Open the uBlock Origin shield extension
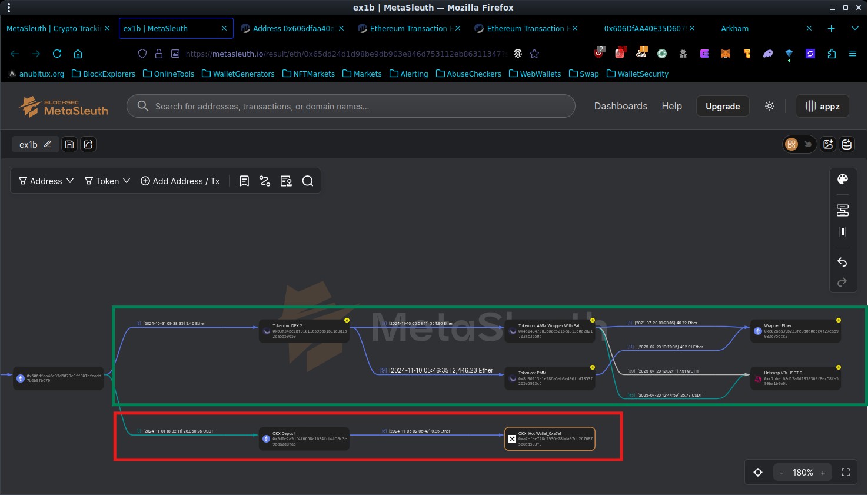Viewport: 868px width, 495px height. (x=599, y=53)
